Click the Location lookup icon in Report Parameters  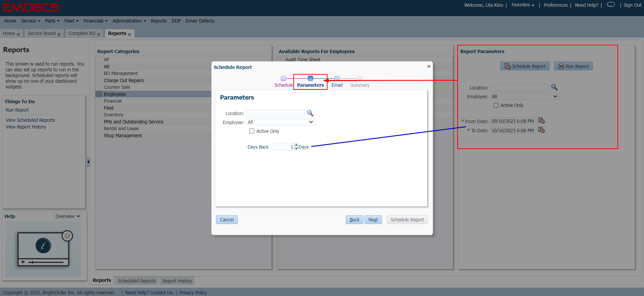click(554, 87)
